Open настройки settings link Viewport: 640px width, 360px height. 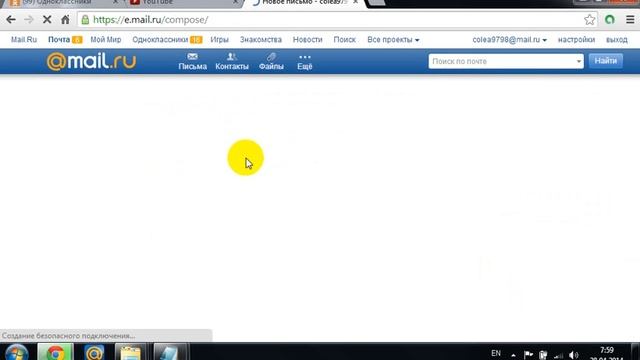(x=576, y=40)
